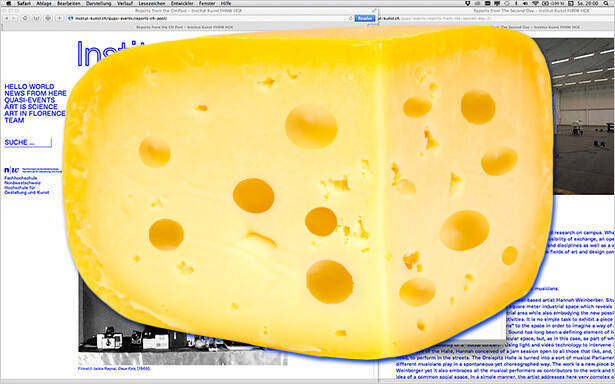Viewport: 615px width, 384px height.
Task: Open the HELLO WORLD link
Action: [29, 87]
